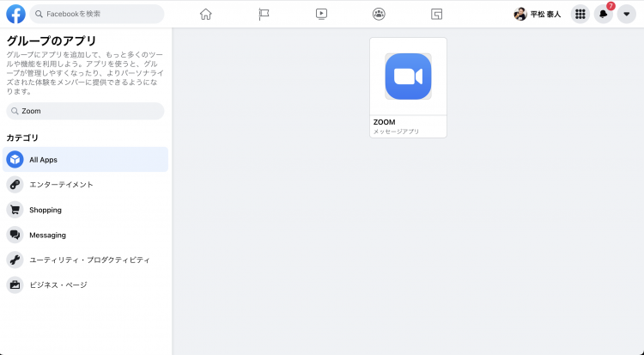Viewport: 644px width, 355px height.
Task: Click the エンターテイメント category icon
Action: pyautogui.click(x=15, y=185)
